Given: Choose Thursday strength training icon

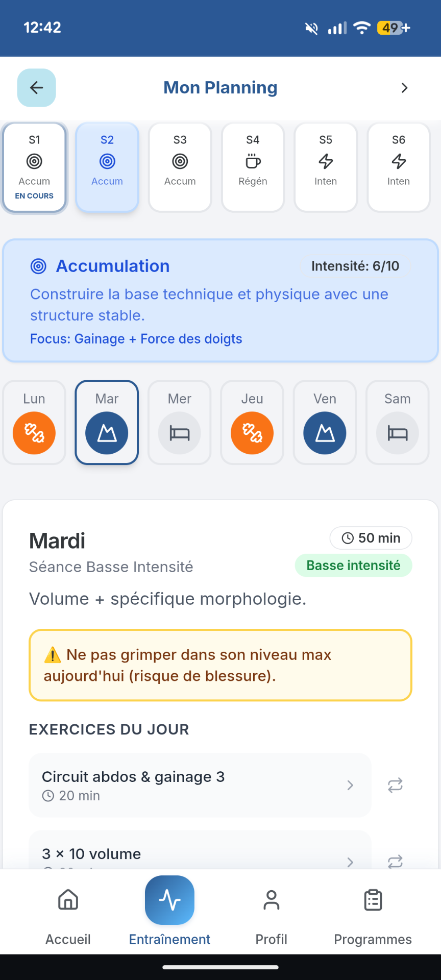Looking at the screenshot, I should coord(252,433).
